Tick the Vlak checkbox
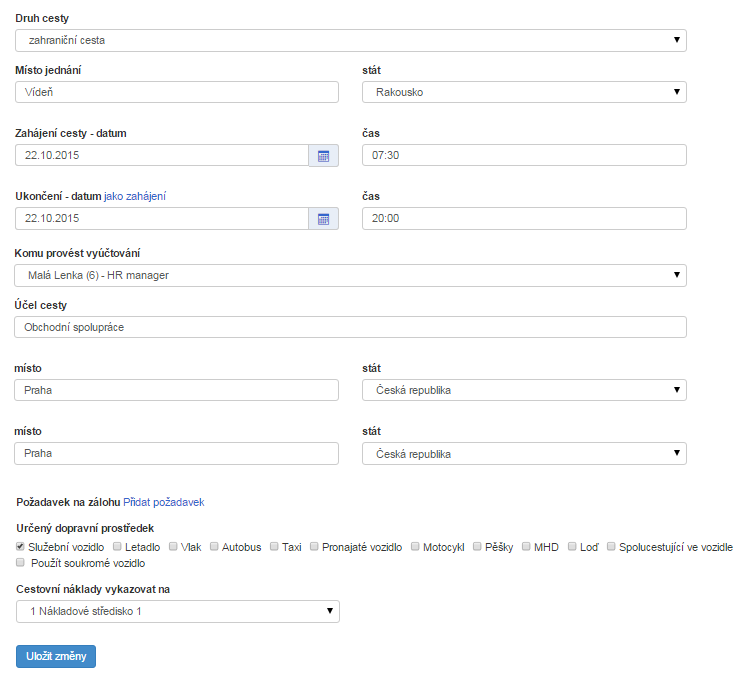The image size is (744, 685). [173, 547]
